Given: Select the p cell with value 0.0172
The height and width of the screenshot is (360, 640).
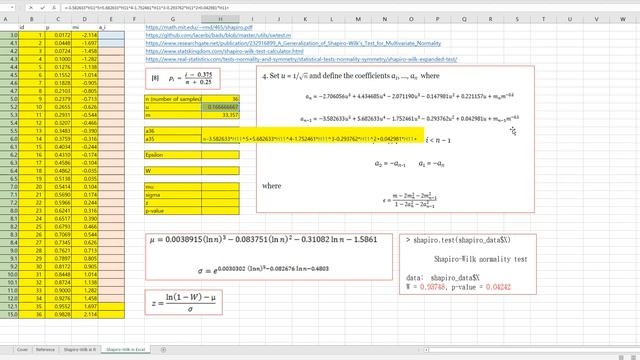Looking at the screenshot, I should click(x=58, y=35).
